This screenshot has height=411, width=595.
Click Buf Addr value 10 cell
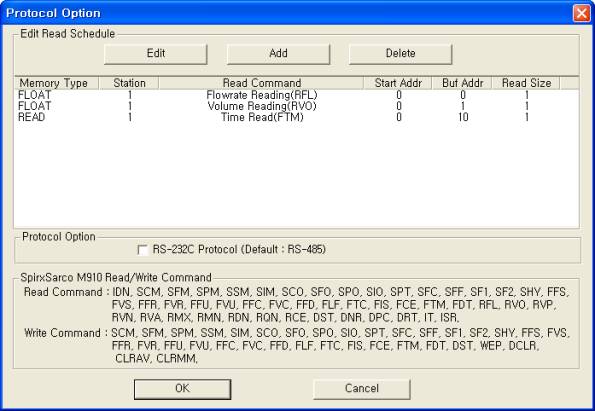point(463,117)
